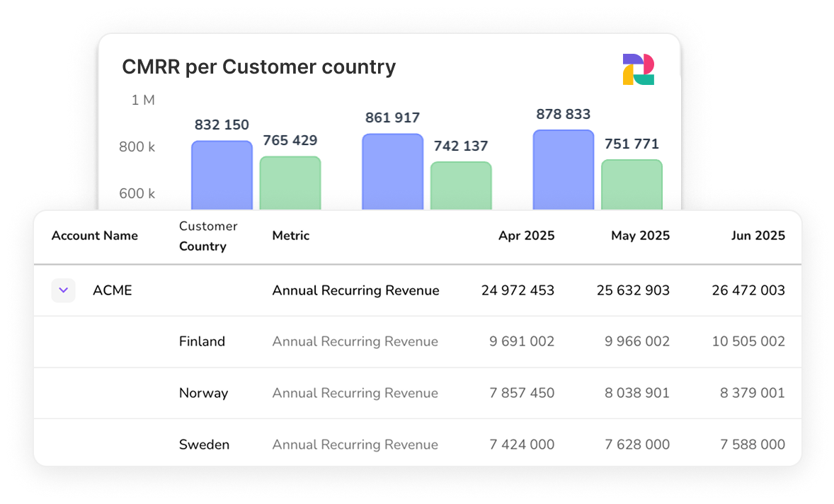Click the Metric column header
This screenshot has width=834, height=504.
[x=290, y=236]
